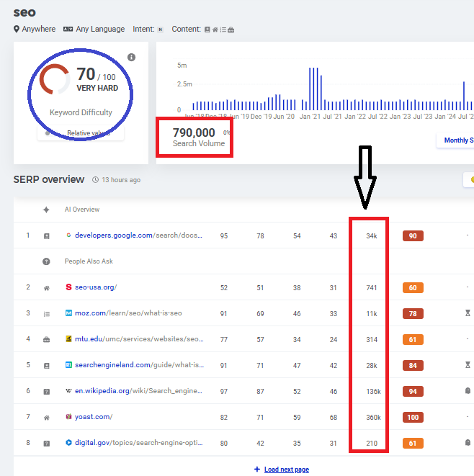Click the clock icon next to 13 hours ago

[94, 179]
